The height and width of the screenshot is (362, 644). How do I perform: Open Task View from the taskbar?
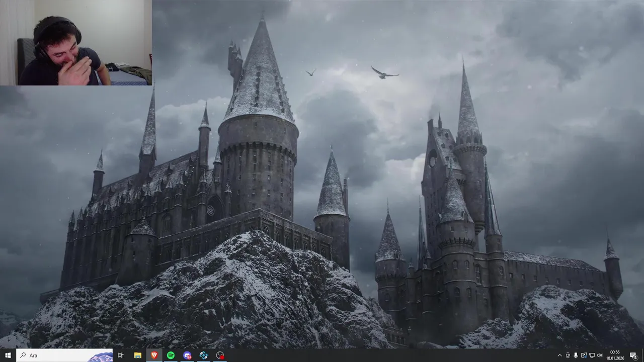tap(121, 355)
